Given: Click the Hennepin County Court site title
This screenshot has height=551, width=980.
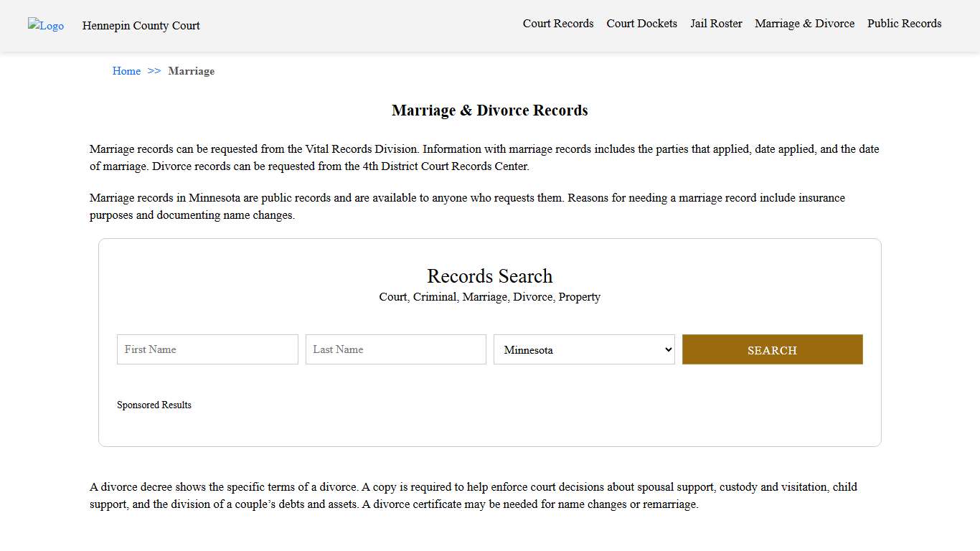Looking at the screenshot, I should tap(141, 26).
